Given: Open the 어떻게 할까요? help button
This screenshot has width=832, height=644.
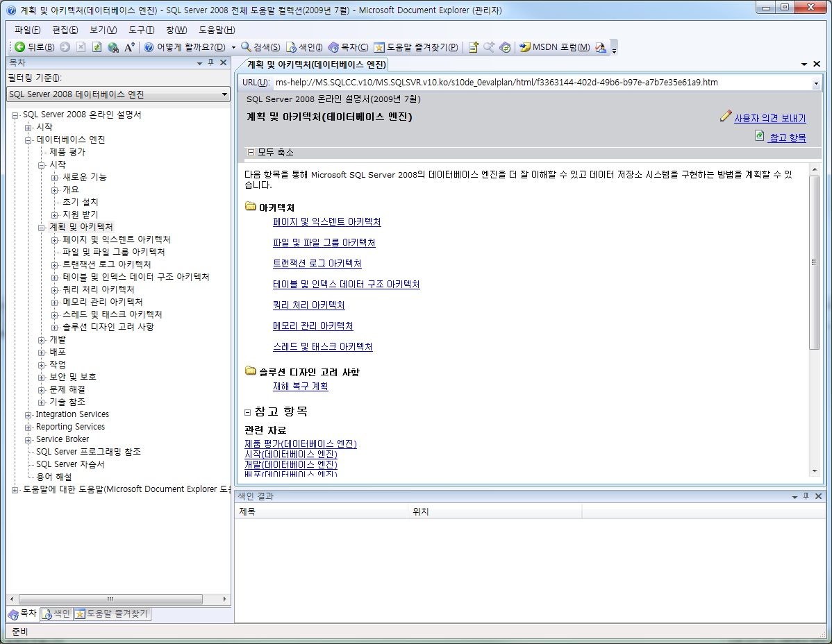Looking at the screenshot, I should (185, 47).
